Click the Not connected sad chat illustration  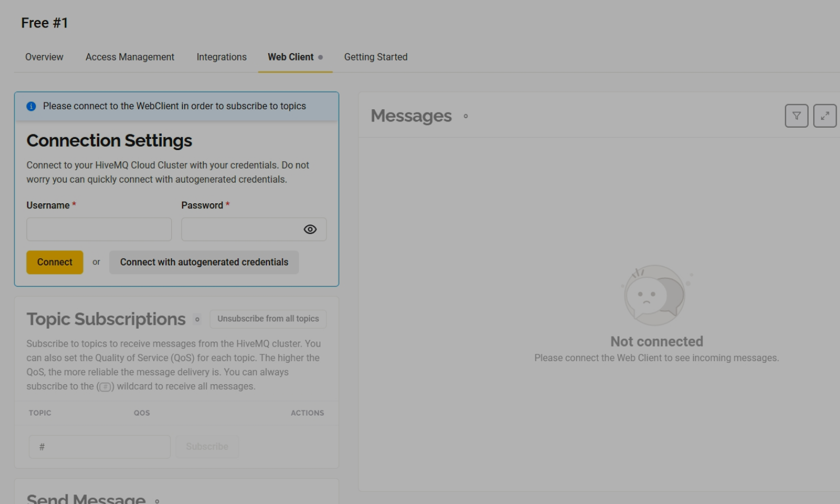(655, 295)
